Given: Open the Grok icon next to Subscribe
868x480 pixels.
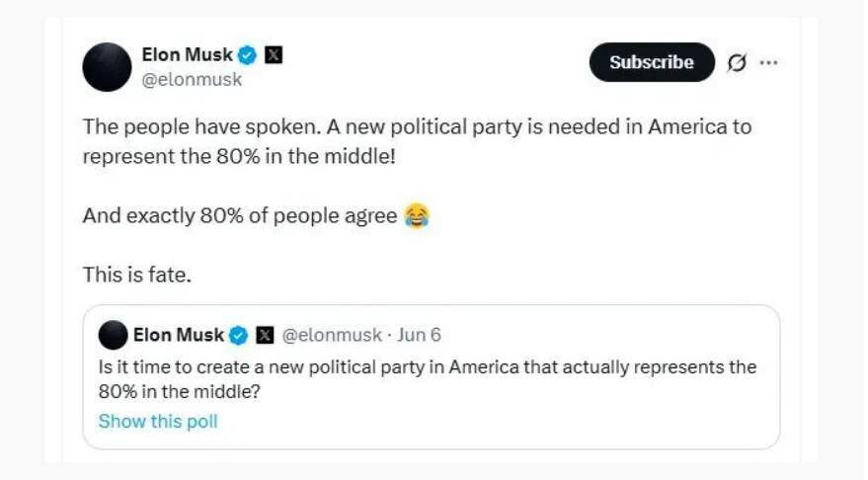Looking at the screenshot, I should [x=736, y=63].
